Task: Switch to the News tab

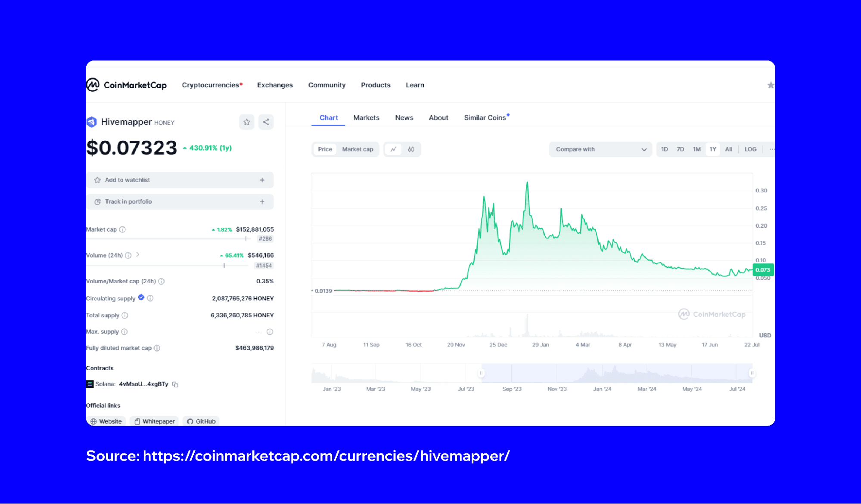Action: pos(404,117)
